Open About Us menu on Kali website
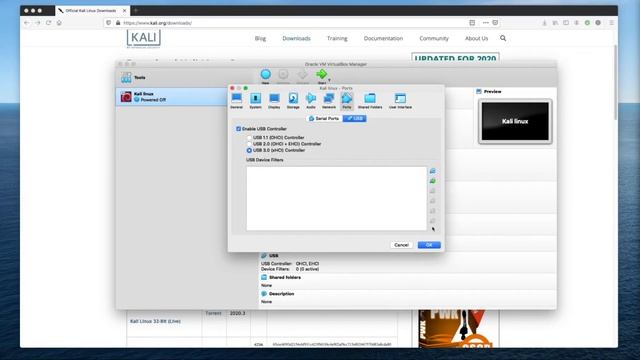 tap(476, 38)
